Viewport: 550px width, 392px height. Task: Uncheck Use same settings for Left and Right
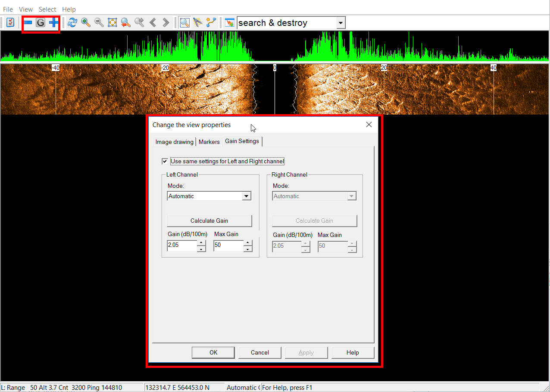tap(165, 162)
